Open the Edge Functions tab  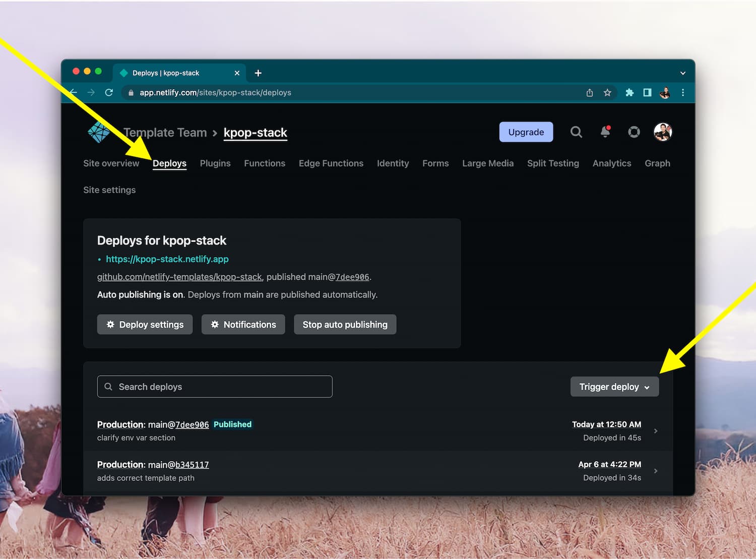[x=331, y=163]
